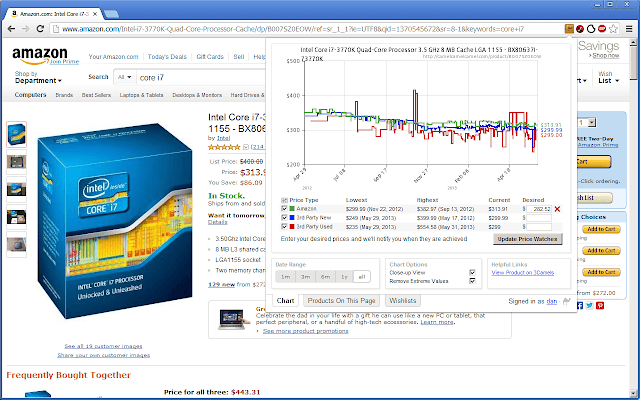Click the Camelizer extension icon in toolbar
The image size is (640, 400).
(x=568, y=30)
